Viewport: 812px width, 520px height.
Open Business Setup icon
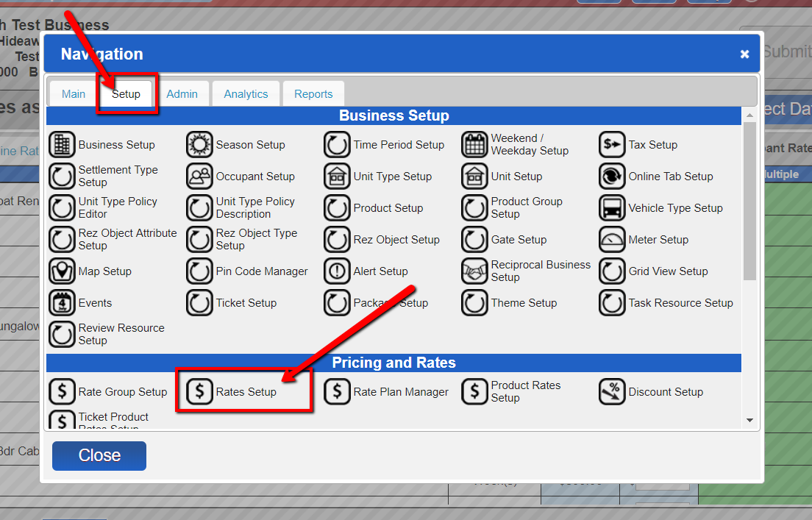point(62,144)
